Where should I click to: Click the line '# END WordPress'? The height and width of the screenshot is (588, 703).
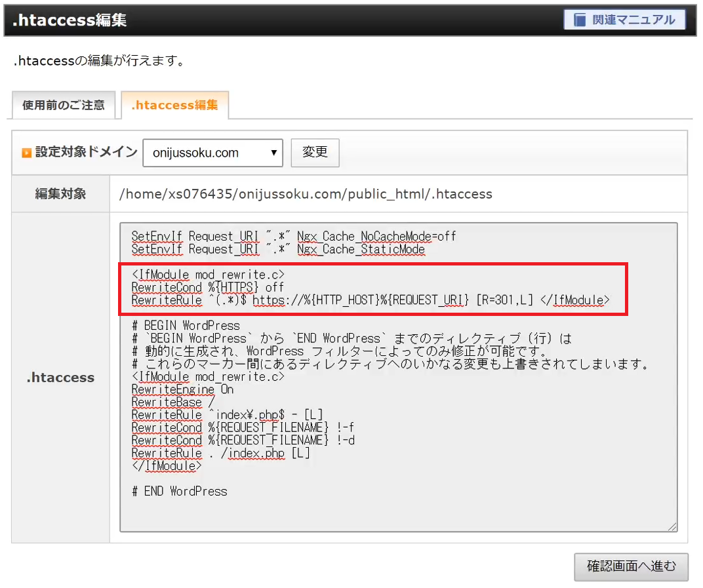point(180,492)
